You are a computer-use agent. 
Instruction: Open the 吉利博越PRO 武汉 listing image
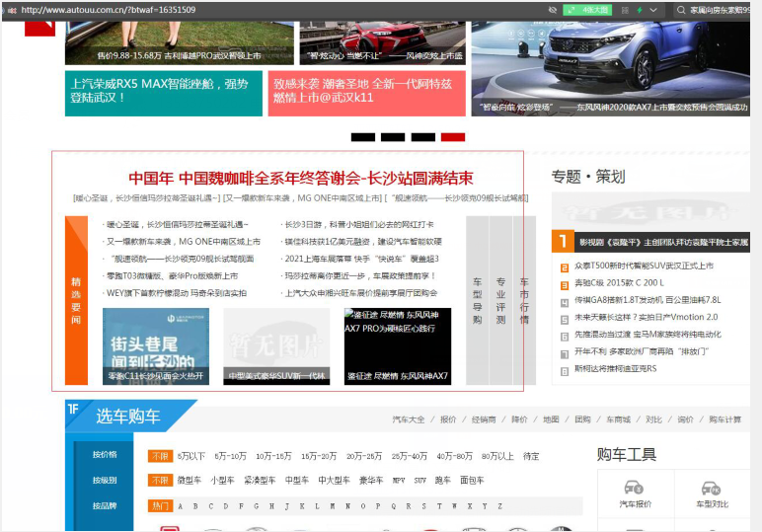[x=180, y=42]
